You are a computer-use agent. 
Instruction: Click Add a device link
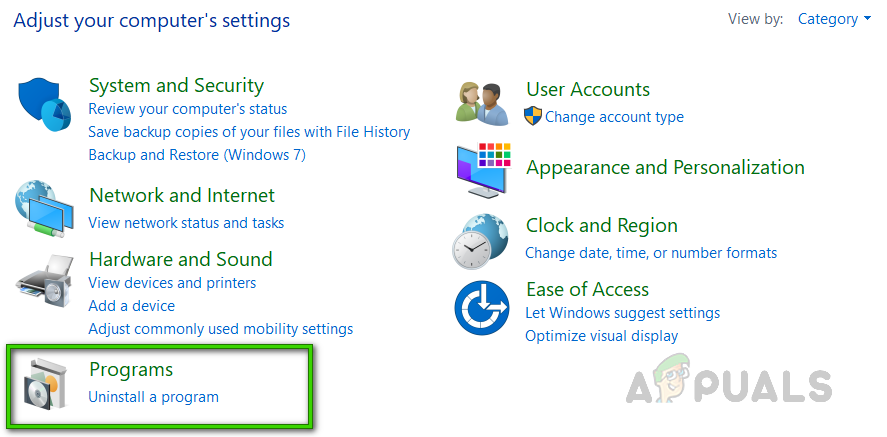coord(131,306)
